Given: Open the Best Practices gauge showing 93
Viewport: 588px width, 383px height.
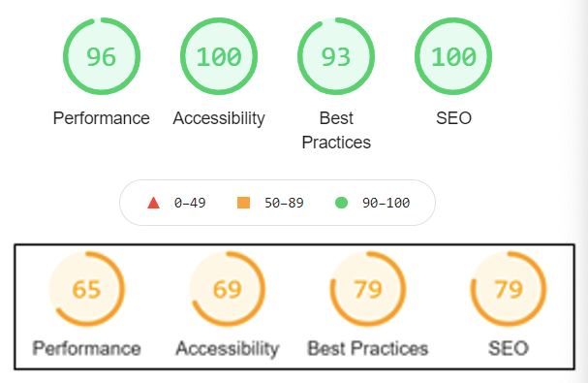Looking at the screenshot, I should (x=336, y=56).
